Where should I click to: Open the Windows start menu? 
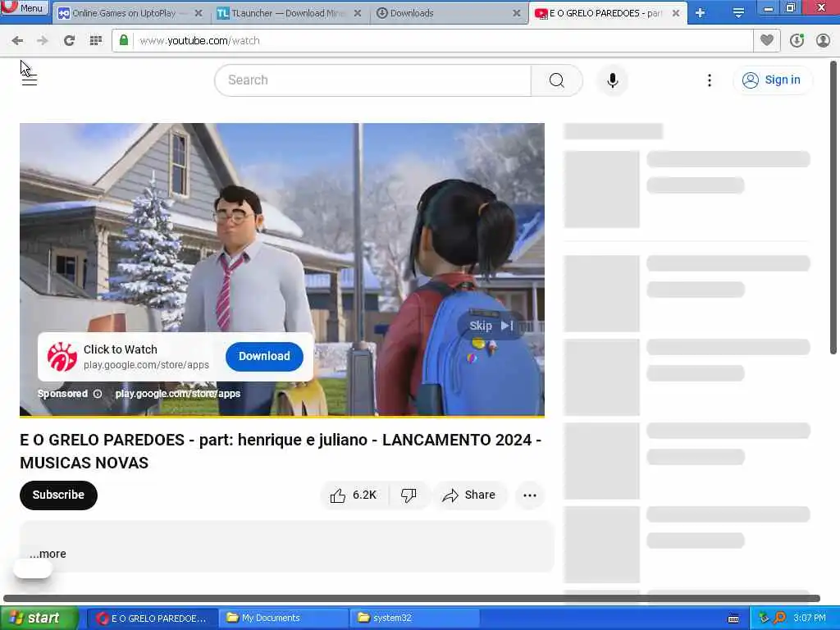[39, 619]
